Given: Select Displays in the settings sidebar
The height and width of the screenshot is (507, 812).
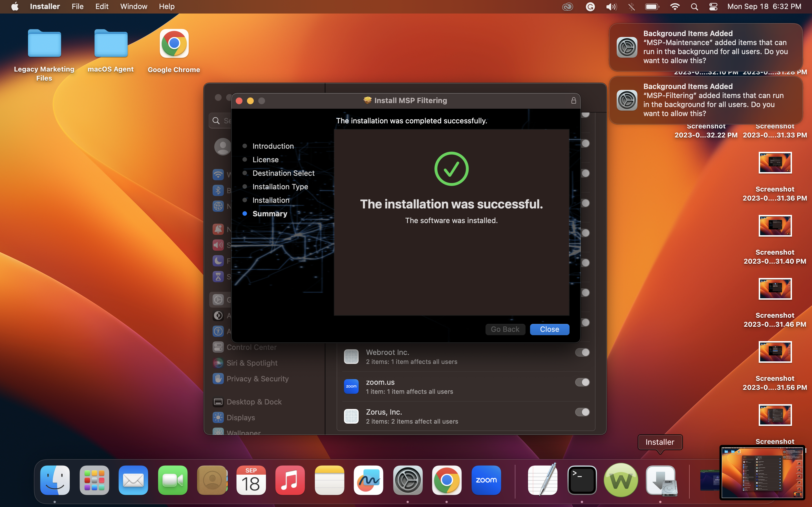Looking at the screenshot, I should pos(240,417).
